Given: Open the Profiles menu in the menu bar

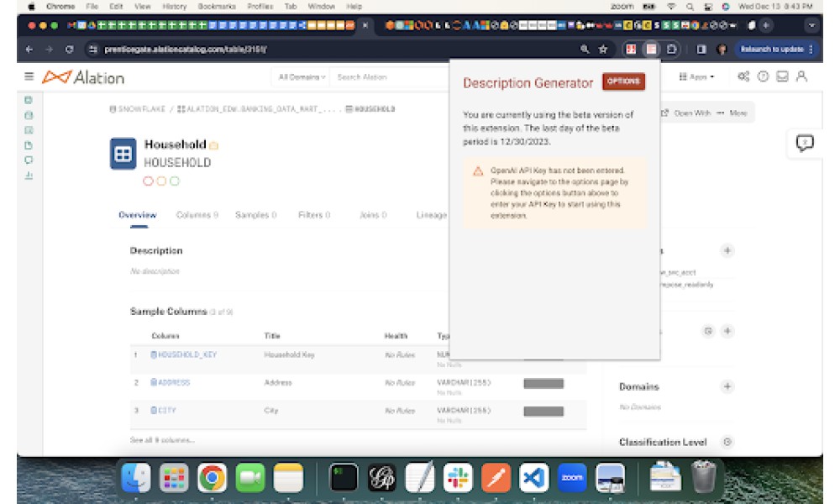Looking at the screenshot, I should 260,7.
